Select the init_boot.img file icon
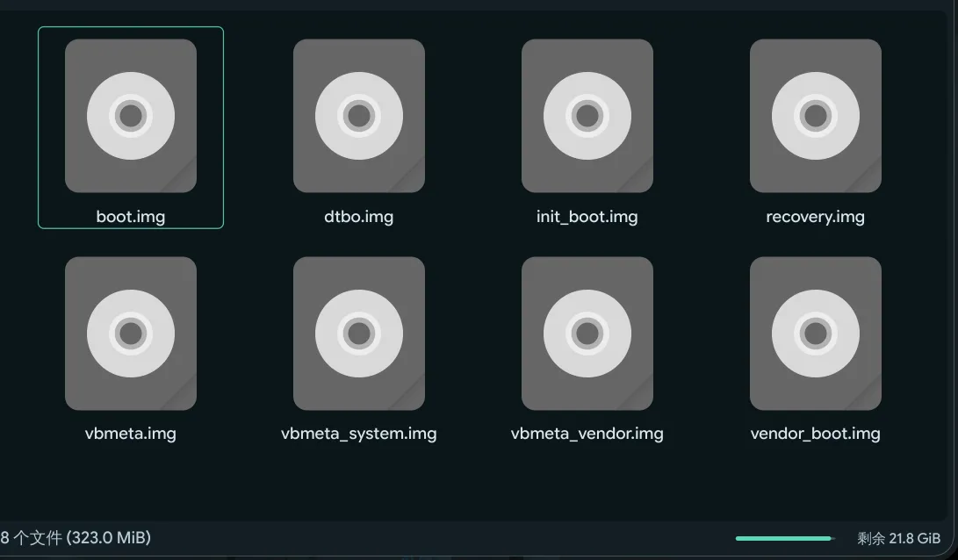 pyautogui.click(x=587, y=116)
